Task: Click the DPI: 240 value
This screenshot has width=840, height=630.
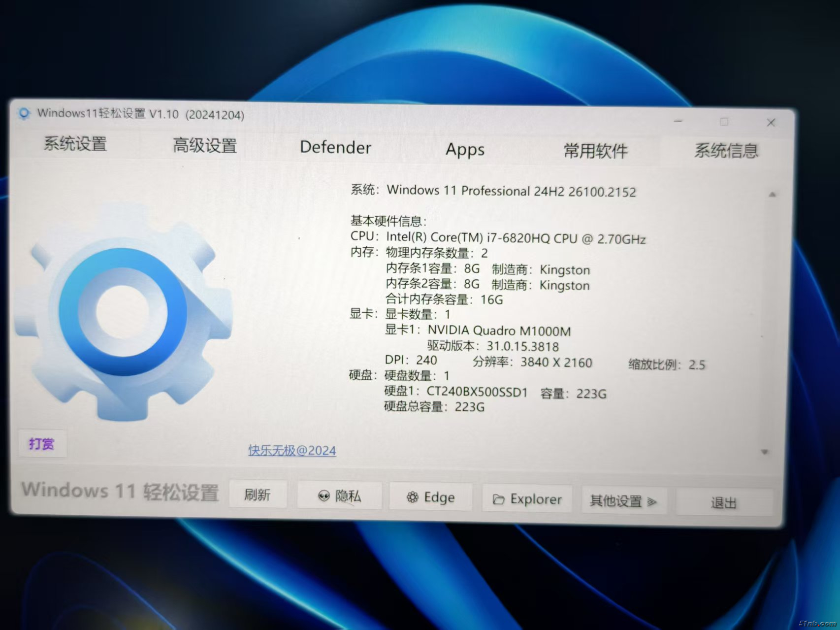Action: tap(411, 360)
